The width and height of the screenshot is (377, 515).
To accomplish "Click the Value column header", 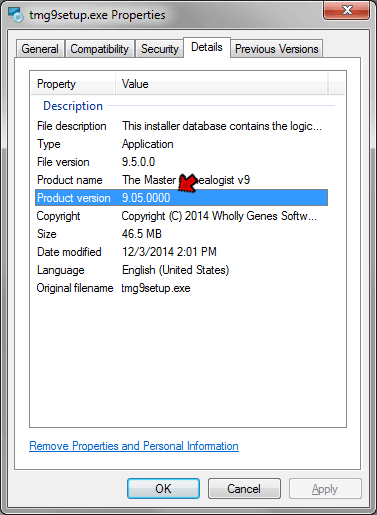I will (222, 84).
